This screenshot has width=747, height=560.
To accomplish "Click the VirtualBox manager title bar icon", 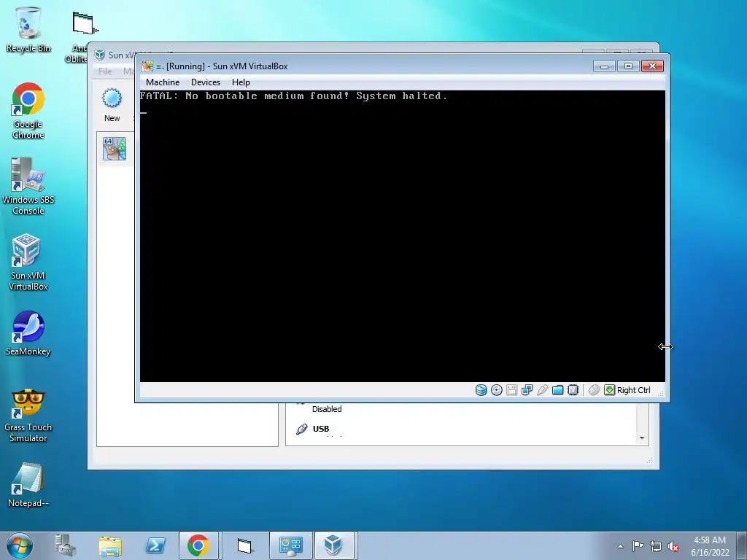I will point(99,55).
